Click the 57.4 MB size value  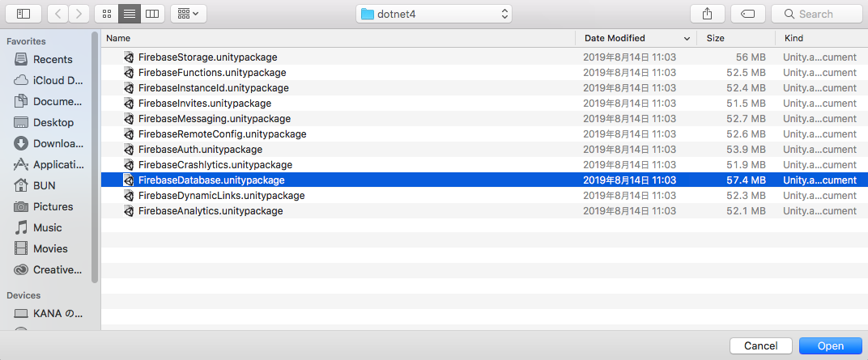(747, 180)
